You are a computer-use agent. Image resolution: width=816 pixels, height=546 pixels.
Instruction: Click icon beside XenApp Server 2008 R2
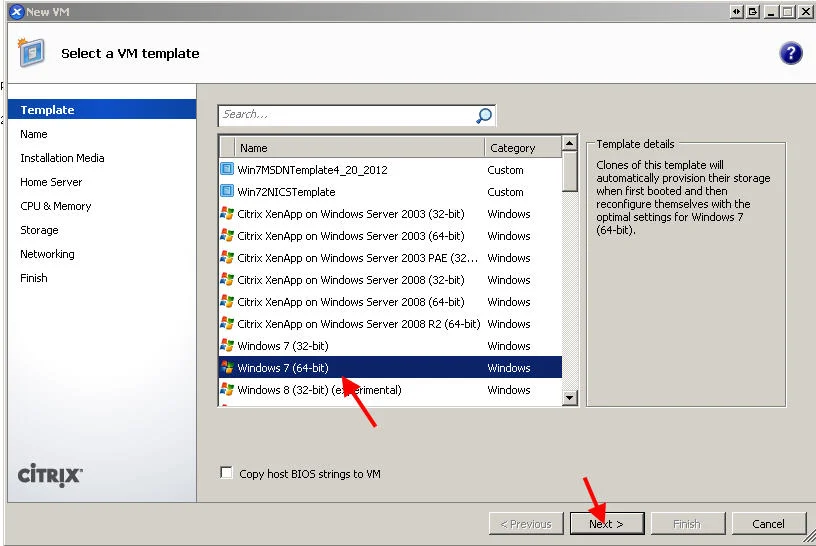(227, 323)
